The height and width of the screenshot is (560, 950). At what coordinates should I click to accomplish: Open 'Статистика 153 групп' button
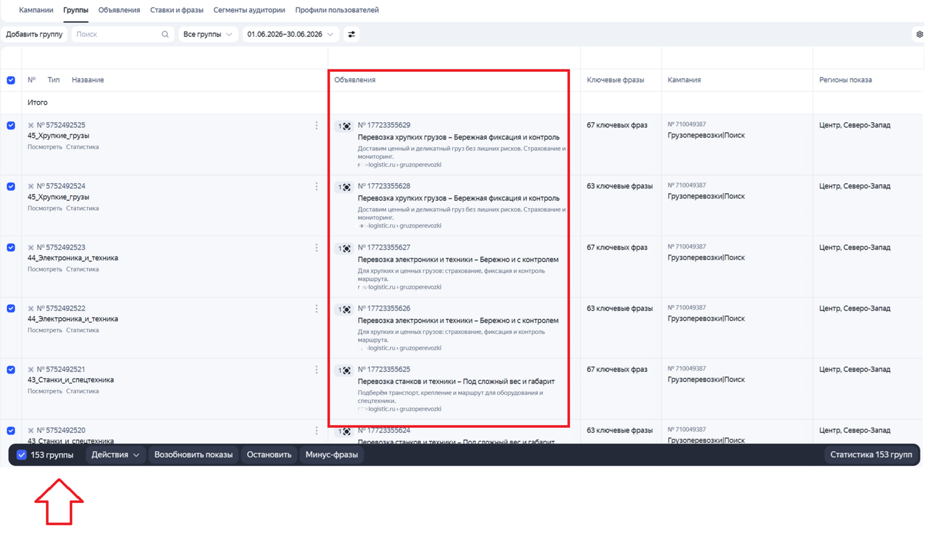[871, 455]
